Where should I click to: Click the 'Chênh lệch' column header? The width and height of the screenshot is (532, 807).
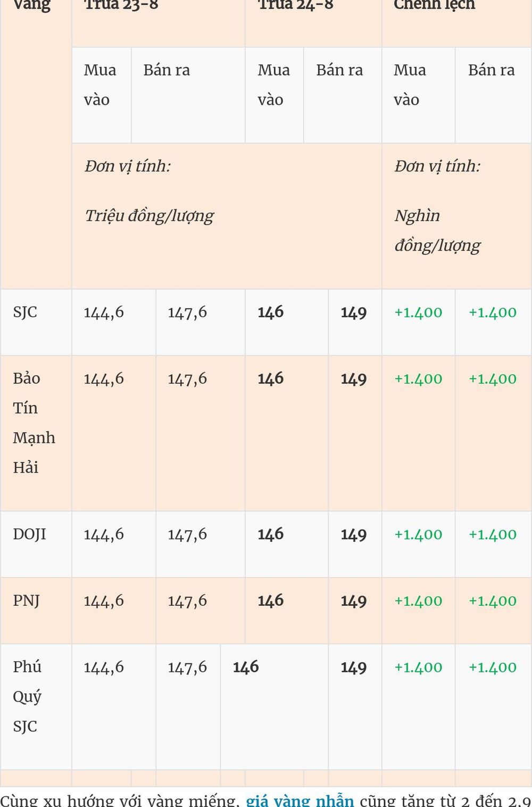coord(434,5)
